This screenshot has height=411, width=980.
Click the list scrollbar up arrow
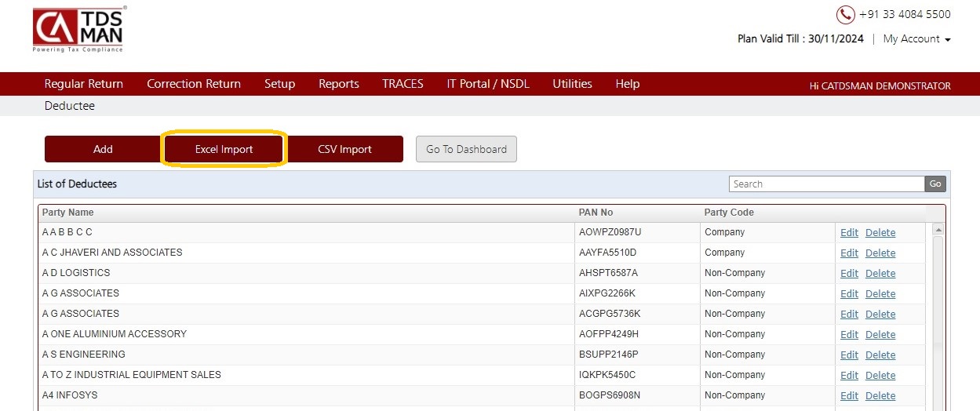coord(937,231)
